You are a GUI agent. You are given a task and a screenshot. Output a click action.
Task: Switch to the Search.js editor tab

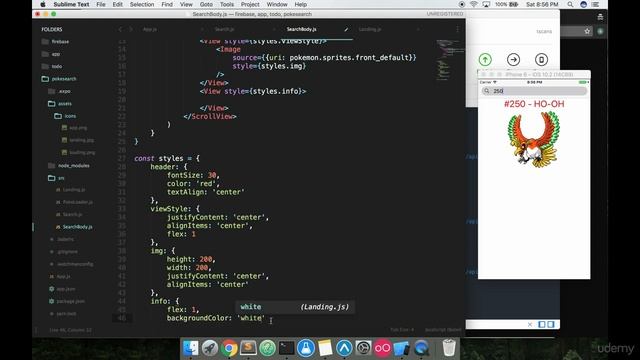pos(224,29)
